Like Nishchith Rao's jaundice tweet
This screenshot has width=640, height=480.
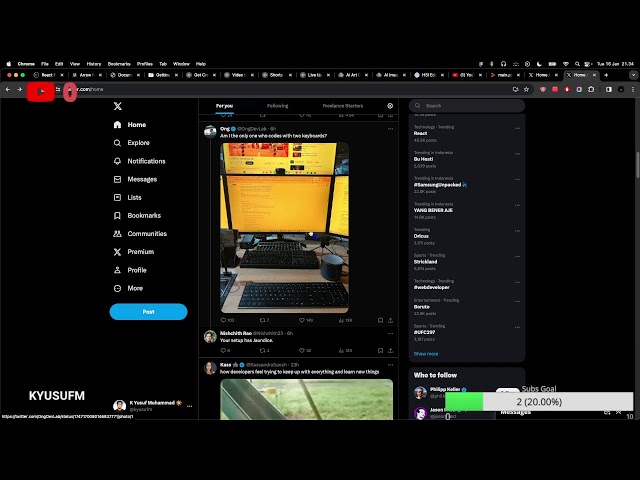coord(305,351)
